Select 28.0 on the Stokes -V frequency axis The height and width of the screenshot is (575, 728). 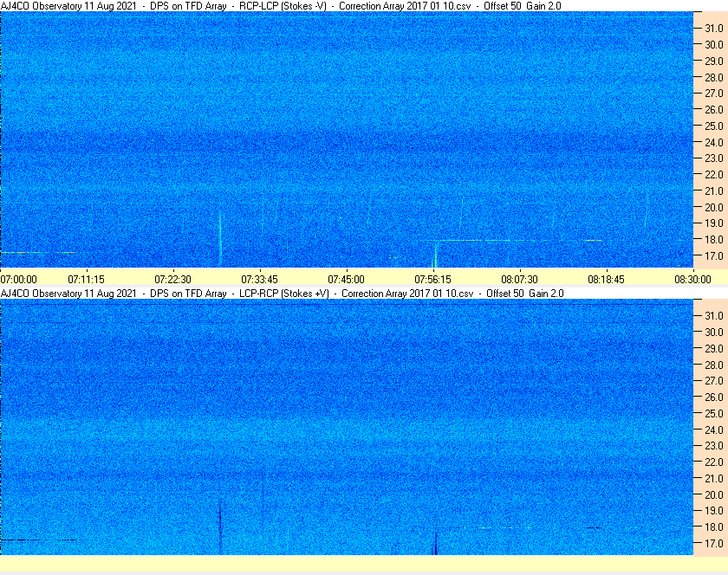pyautogui.click(x=714, y=77)
